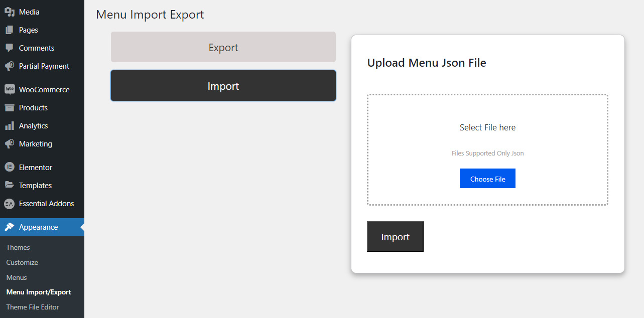Click the blue Choose File button

coord(487,179)
